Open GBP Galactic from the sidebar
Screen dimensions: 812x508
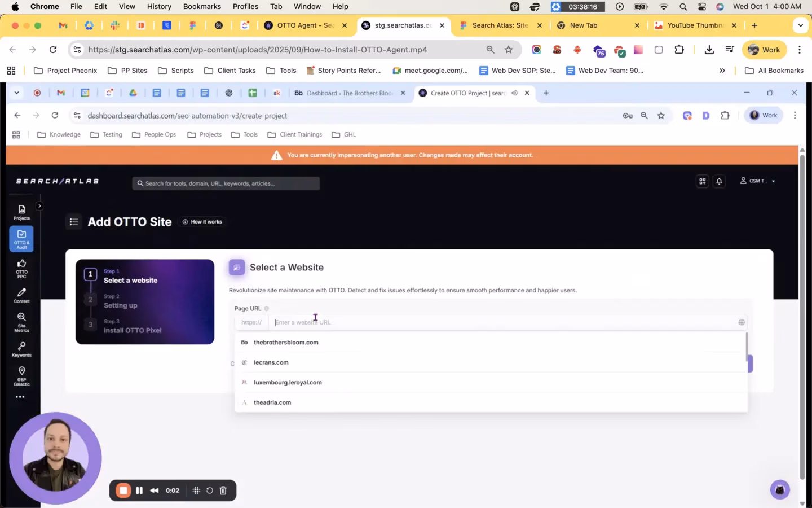pos(21,375)
